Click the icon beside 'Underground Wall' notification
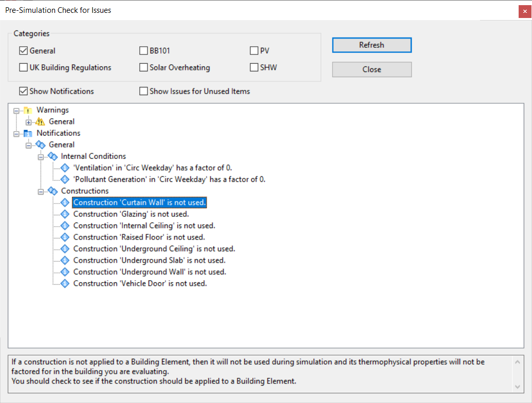The height and width of the screenshot is (403, 532). tap(65, 272)
